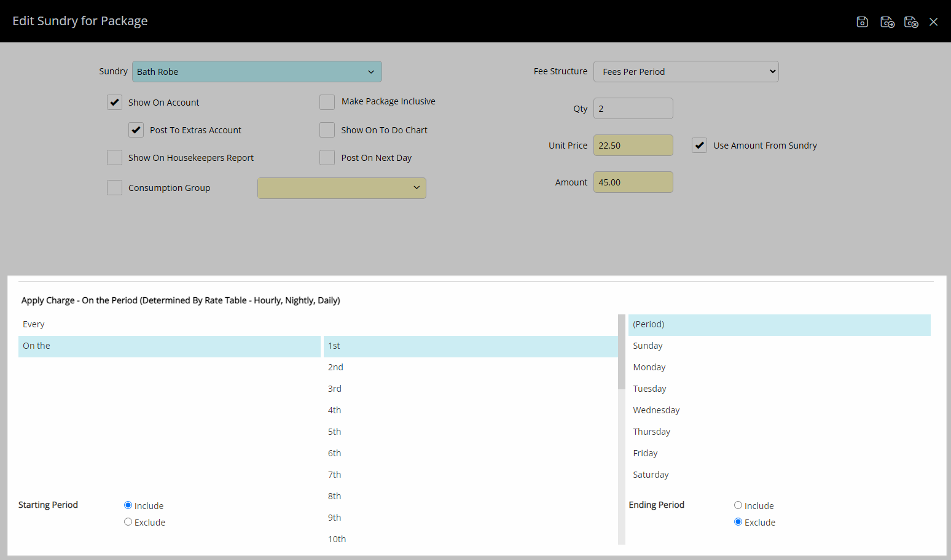Select Friday in the day list
Image resolution: width=951 pixels, height=560 pixels.
pos(780,454)
